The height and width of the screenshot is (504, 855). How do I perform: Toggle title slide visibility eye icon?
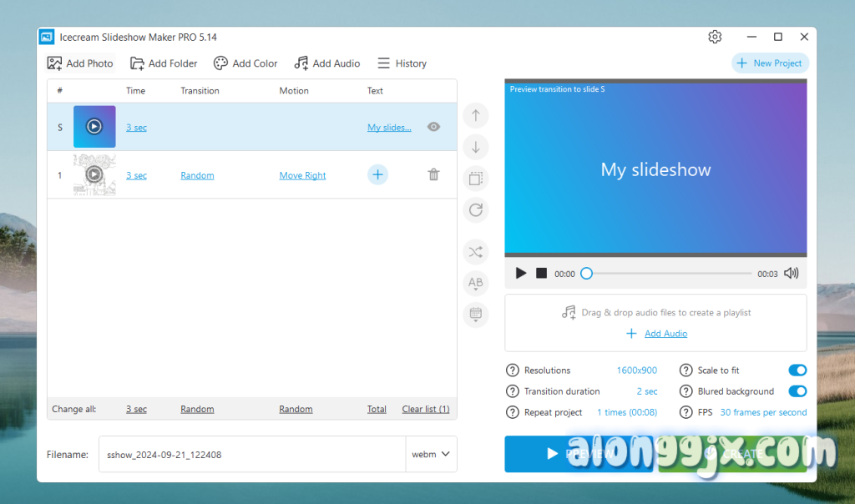tap(433, 127)
